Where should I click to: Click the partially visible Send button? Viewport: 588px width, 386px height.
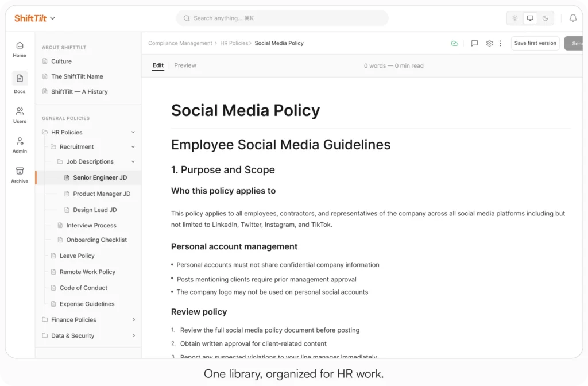[x=574, y=43]
